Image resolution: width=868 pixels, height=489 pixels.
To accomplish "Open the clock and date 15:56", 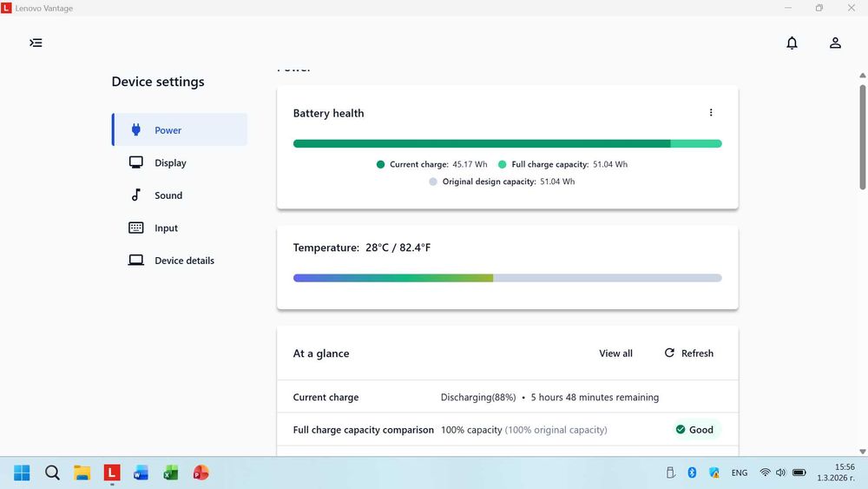I will coord(837,472).
